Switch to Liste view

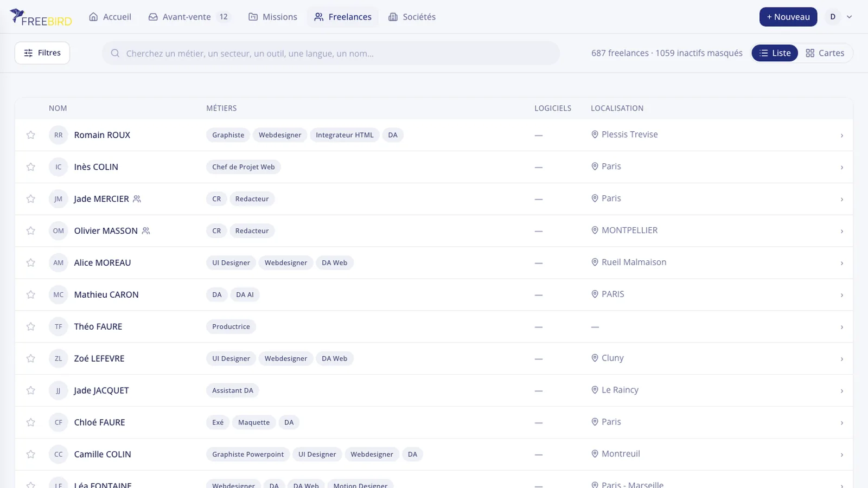775,53
